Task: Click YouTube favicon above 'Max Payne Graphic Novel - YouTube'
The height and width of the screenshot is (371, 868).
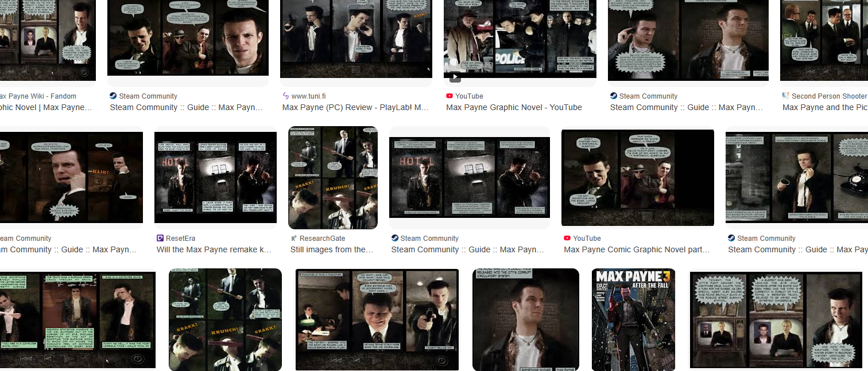Action: pos(449,96)
